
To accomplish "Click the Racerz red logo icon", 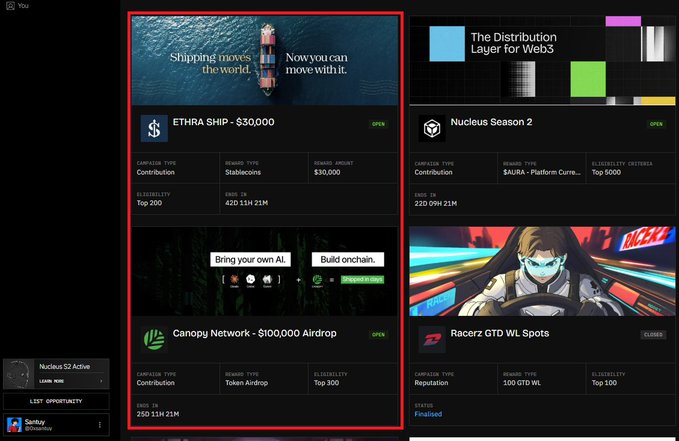I will pyautogui.click(x=432, y=339).
